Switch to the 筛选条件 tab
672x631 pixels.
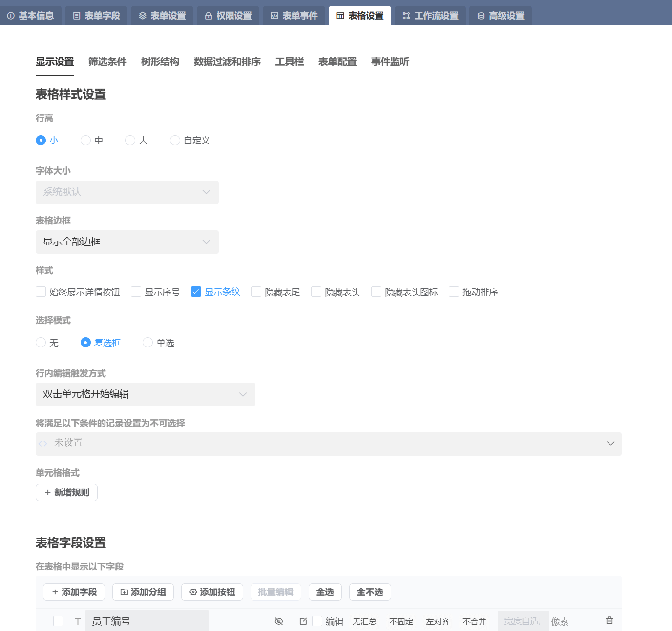107,62
